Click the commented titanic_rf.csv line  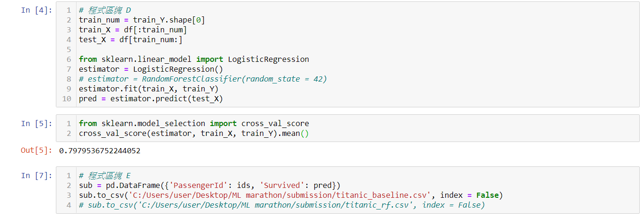(282, 205)
